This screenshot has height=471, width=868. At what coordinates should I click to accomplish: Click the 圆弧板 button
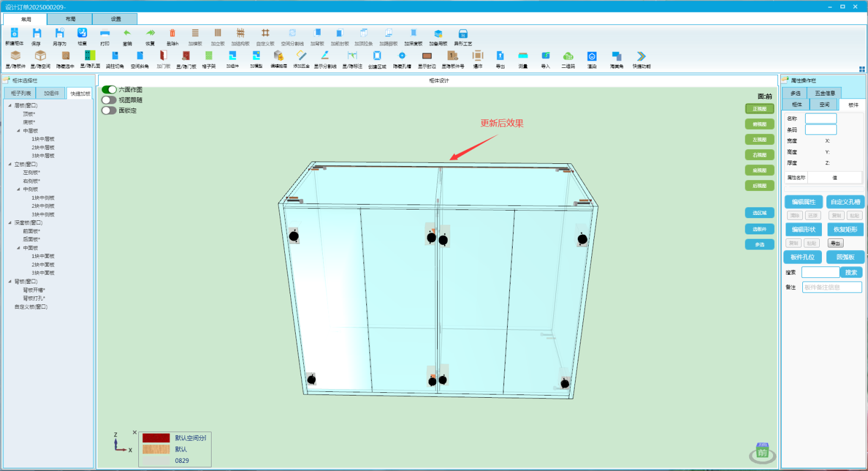tap(845, 257)
